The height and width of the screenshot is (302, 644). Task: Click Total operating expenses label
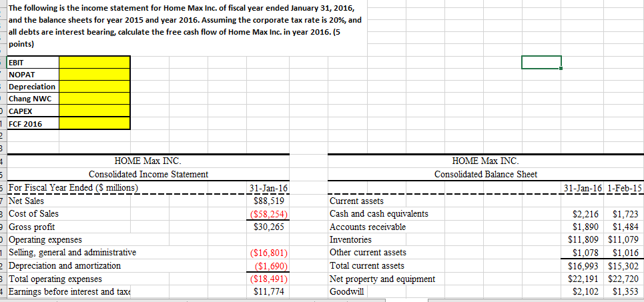pyautogui.click(x=55, y=279)
